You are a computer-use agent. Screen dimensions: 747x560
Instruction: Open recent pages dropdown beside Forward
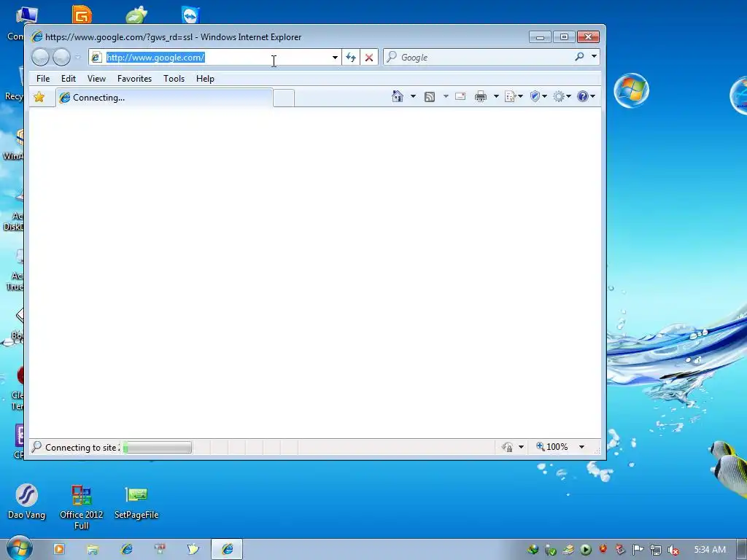point(77,58)
